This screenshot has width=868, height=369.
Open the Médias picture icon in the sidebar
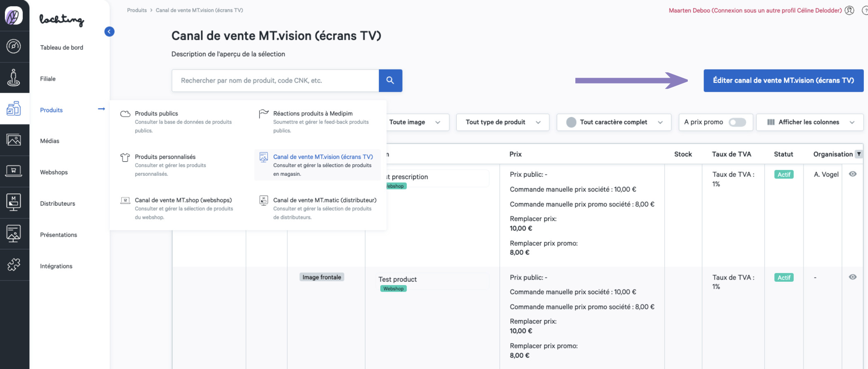[x=14, y=140]
